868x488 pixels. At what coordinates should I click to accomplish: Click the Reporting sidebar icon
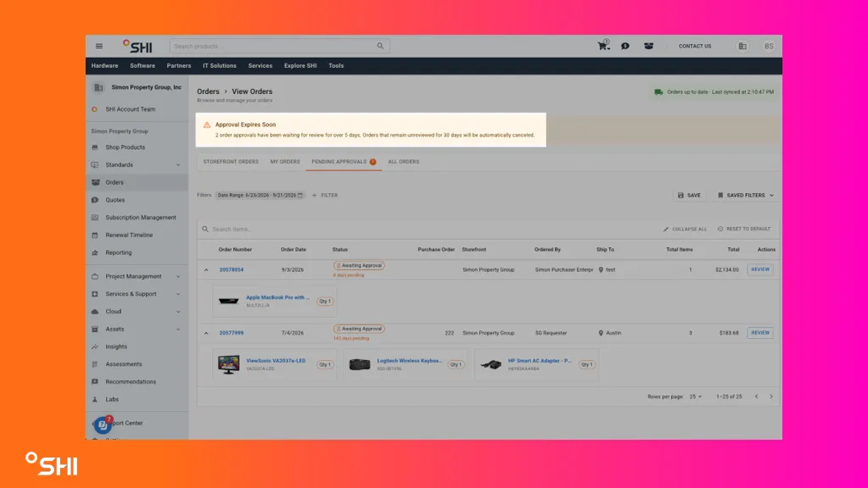(95, 252)
